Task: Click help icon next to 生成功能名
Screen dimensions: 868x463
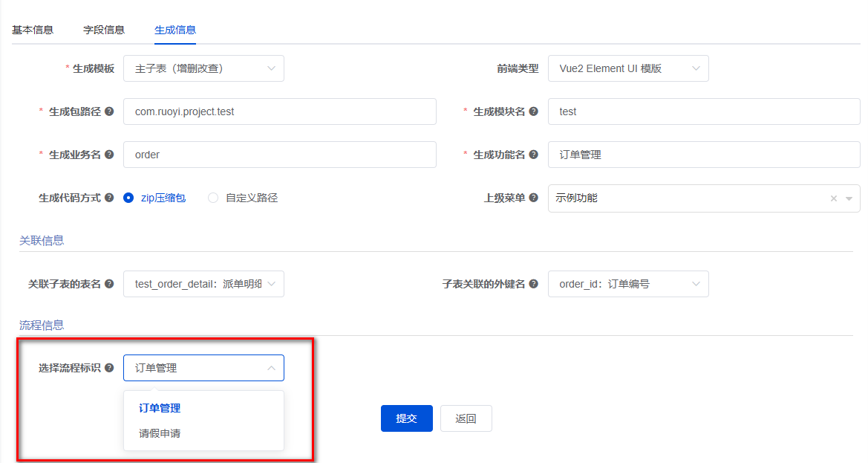Action: pyautogui.click(x=534, y=155)
